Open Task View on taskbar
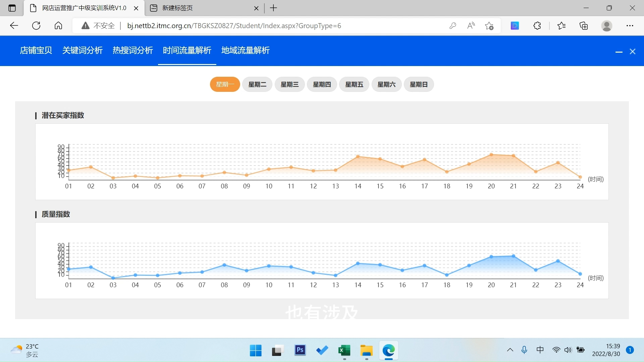Viewport: 644px width, 362px height. 278,351
